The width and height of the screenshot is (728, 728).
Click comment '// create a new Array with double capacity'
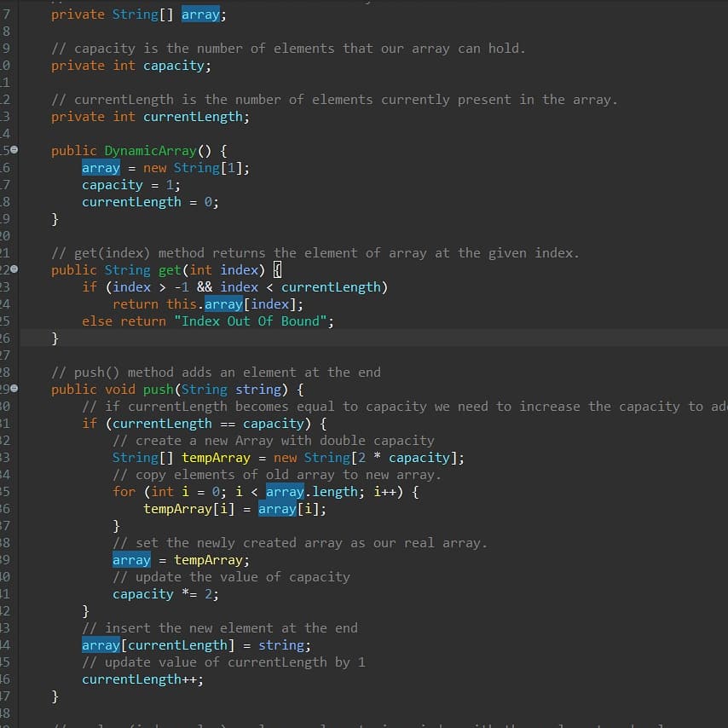(x=274, y=441)
